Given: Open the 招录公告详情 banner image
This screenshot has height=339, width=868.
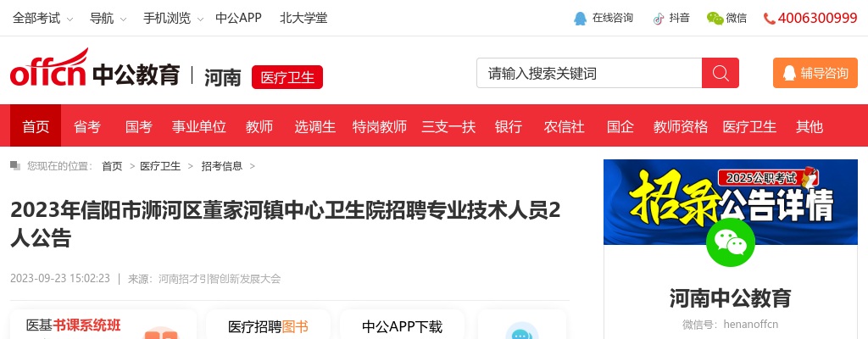Looking at the screenshot, I should (730, 203).
